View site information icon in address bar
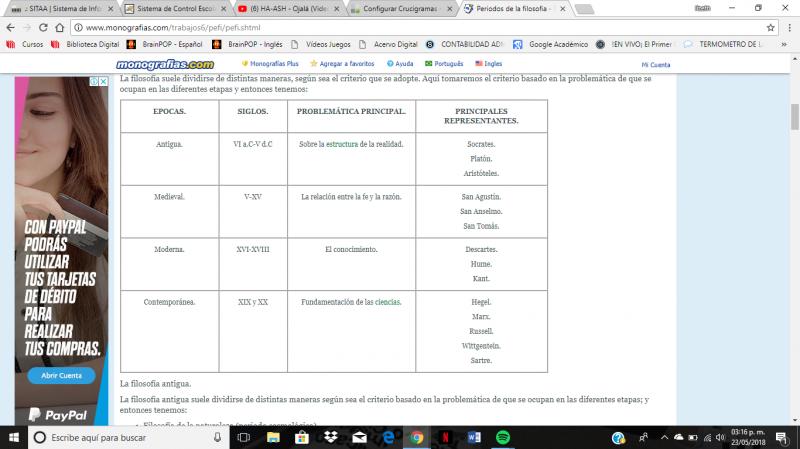Viewport: 800px width, 449px height. tap(79, 28)
